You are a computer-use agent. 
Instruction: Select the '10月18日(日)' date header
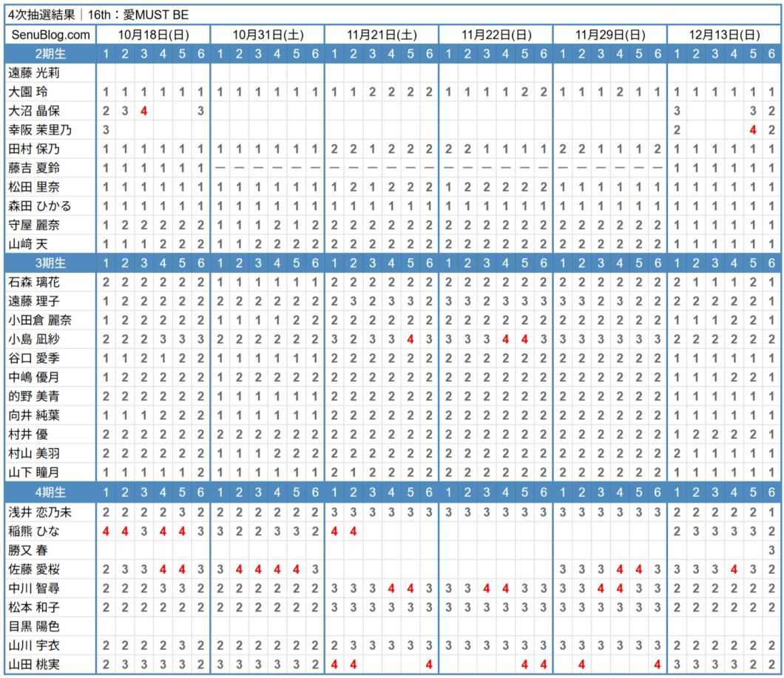pos(154,35)
